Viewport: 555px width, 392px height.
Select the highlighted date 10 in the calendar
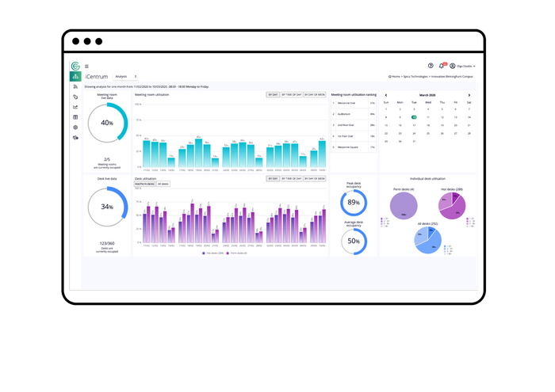click(x=414, y=116)
